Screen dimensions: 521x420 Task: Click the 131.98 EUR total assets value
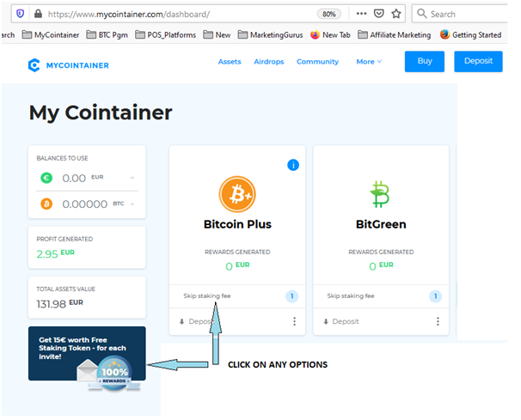(60, 303)
